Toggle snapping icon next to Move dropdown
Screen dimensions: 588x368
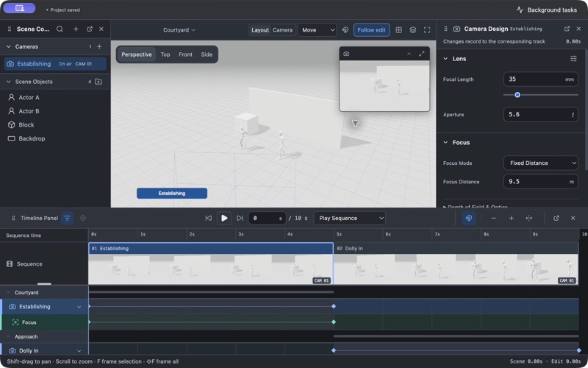pos(345,30)
